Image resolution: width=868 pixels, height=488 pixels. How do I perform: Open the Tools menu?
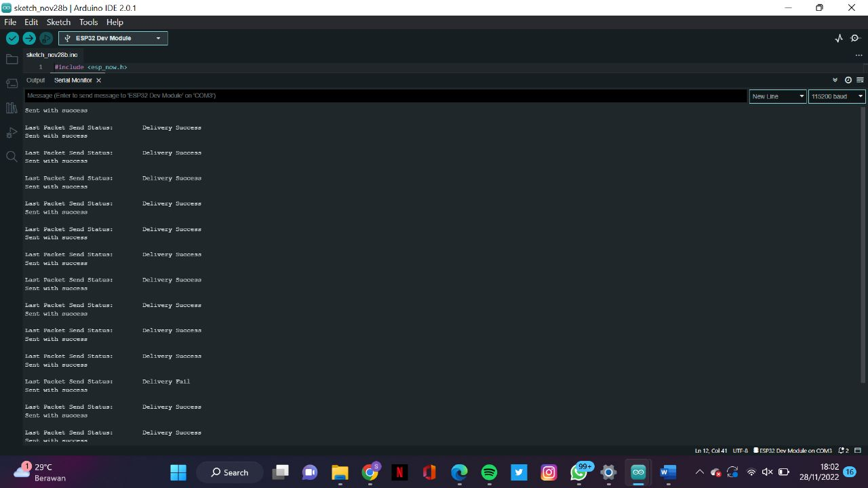pos(88,22)
